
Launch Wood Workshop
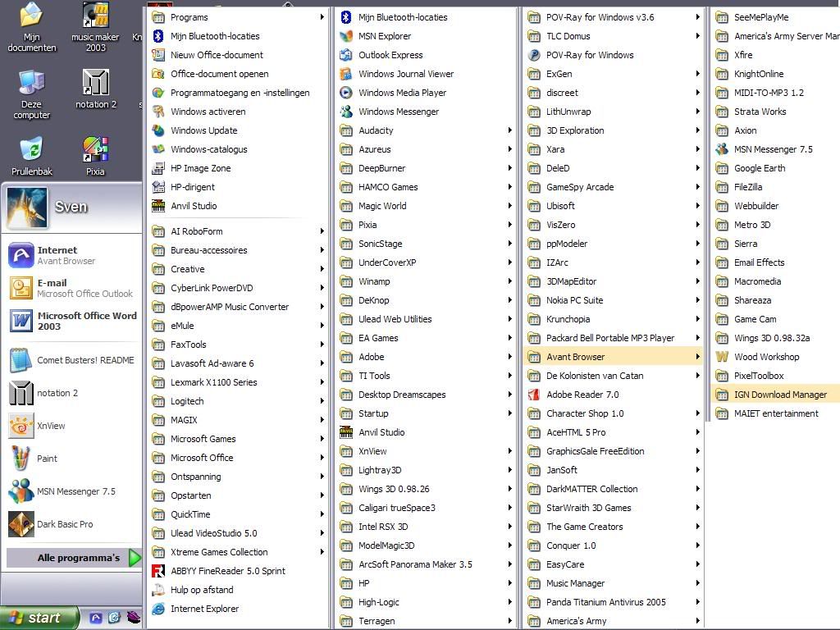(x=776, y=357)
